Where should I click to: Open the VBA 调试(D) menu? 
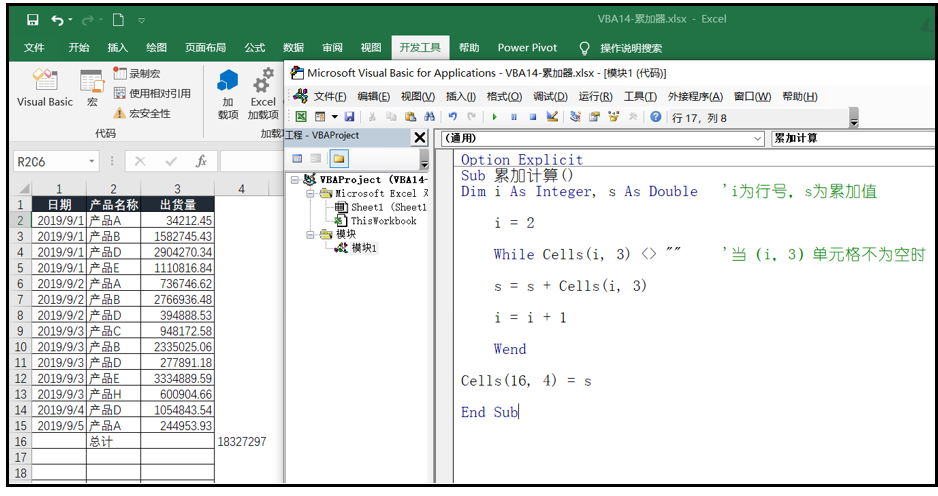[x=550, y=96]
